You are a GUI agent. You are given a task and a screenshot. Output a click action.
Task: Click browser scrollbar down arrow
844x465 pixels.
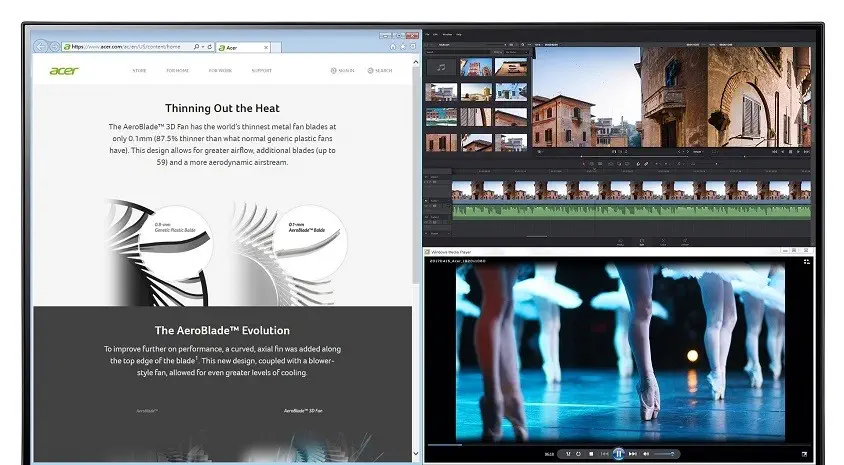[x=416, y=454]
